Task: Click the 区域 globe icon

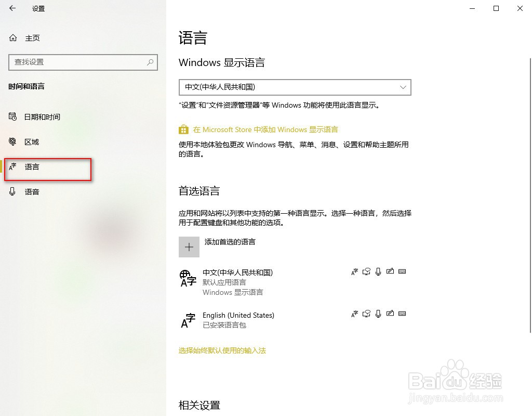Action: tap(12, 141)
